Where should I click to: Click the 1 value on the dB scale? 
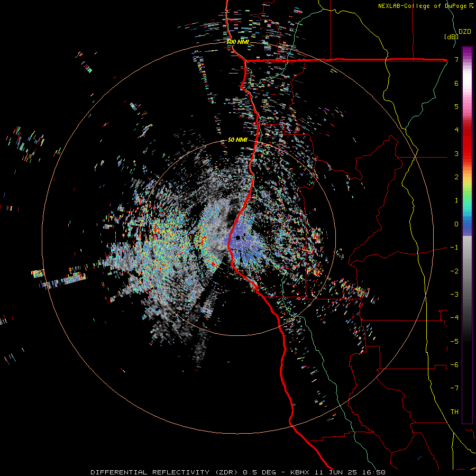point(456,200)
